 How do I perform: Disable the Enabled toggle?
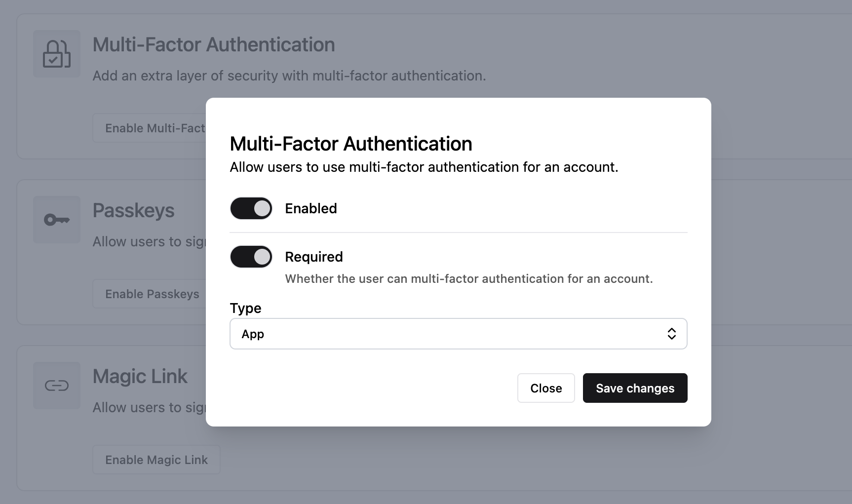[x=251, y=208]
